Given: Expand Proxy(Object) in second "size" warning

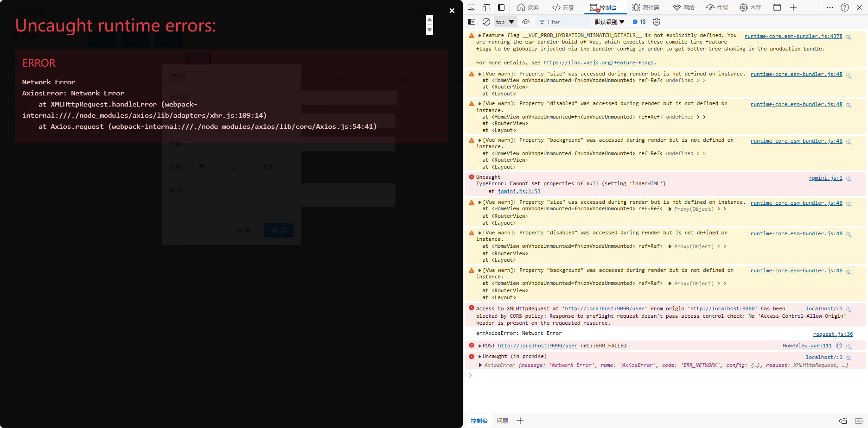Looking at the screenshot, I should 670,209.
